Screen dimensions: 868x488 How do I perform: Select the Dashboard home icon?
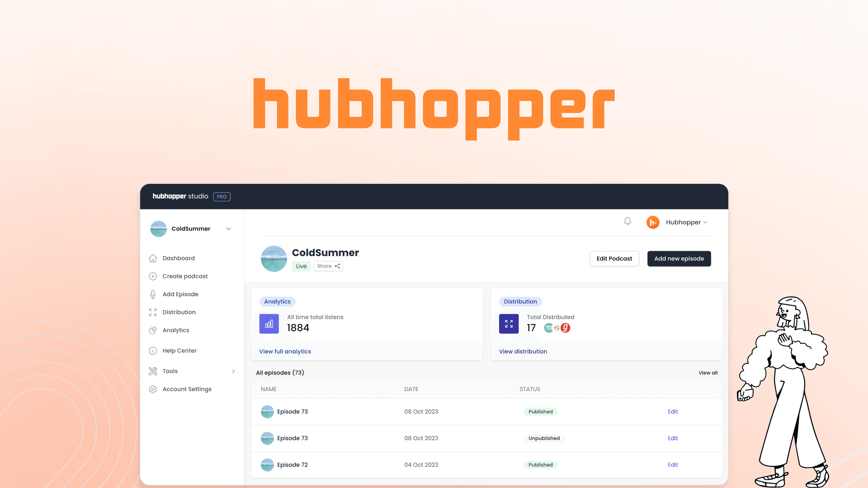pyautogui.click(x=153, y=258)
